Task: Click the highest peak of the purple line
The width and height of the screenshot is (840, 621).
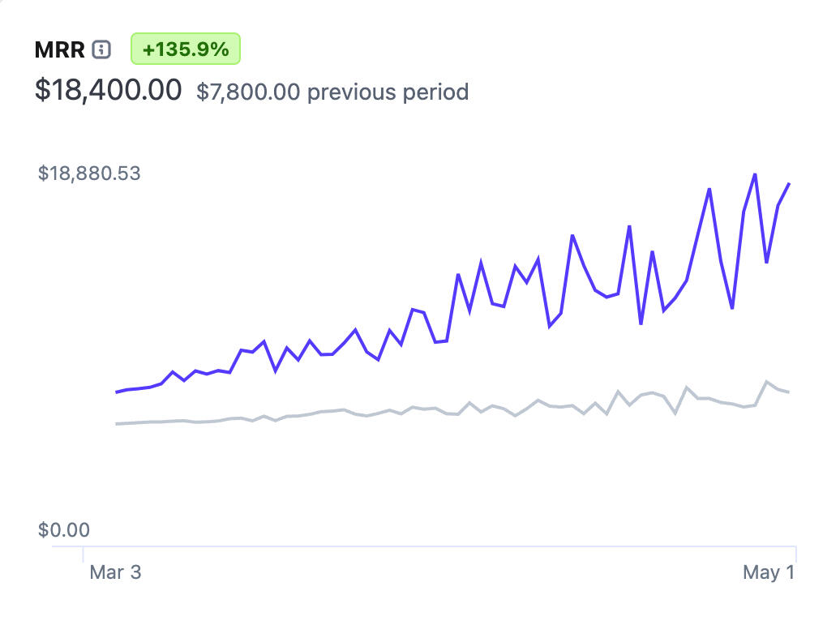Action: 755,174
